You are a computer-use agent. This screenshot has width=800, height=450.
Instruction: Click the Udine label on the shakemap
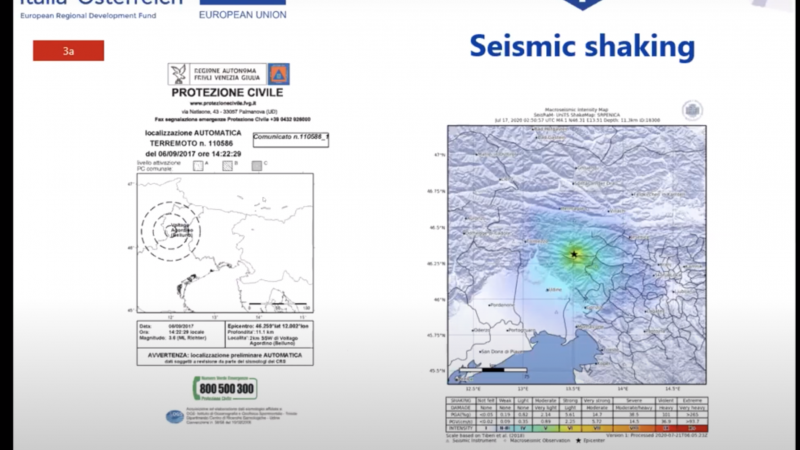click(x=556, y=290)
